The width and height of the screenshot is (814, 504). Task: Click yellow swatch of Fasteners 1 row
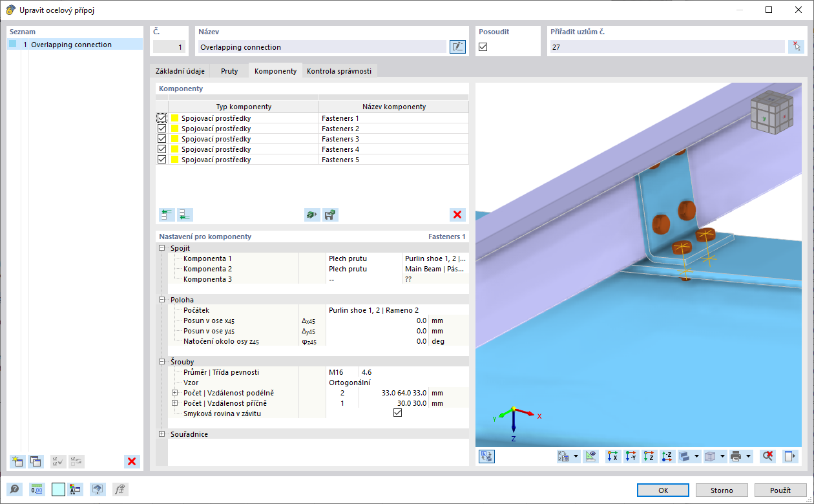[174, 118]
